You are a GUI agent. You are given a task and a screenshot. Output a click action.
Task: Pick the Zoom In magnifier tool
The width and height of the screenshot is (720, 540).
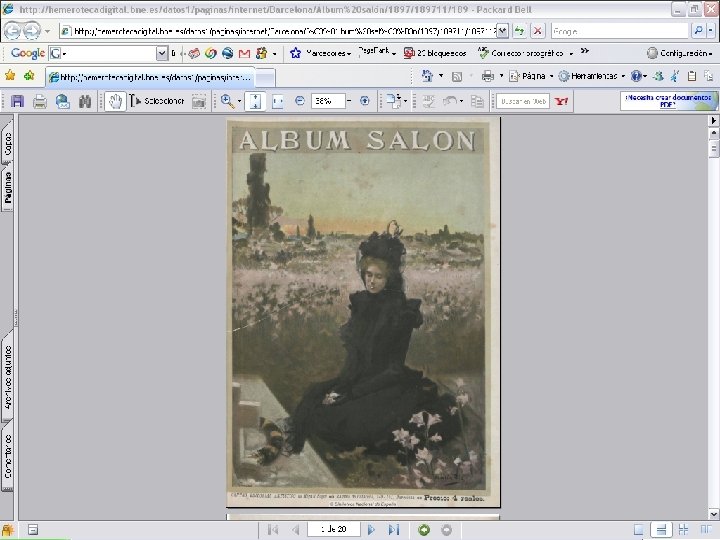pyautogui.click(x=227, y=101)
